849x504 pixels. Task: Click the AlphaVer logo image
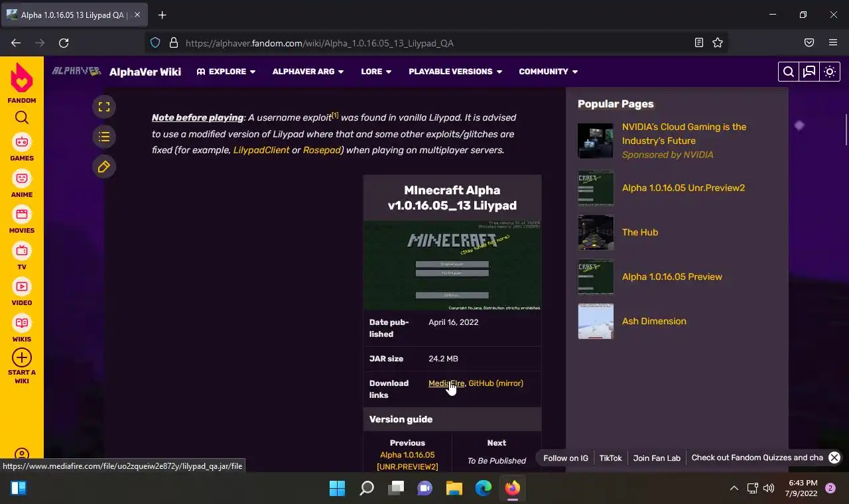(x=76, y=71)
